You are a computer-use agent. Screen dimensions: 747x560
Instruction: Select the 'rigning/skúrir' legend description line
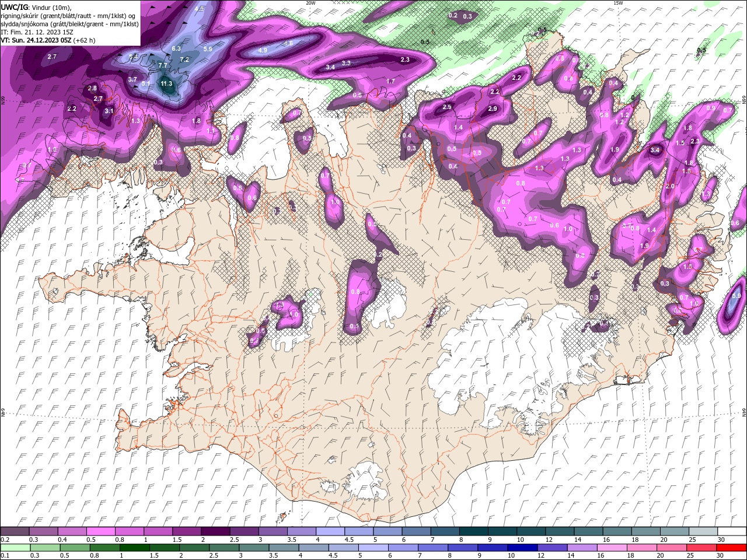[69, 15]
